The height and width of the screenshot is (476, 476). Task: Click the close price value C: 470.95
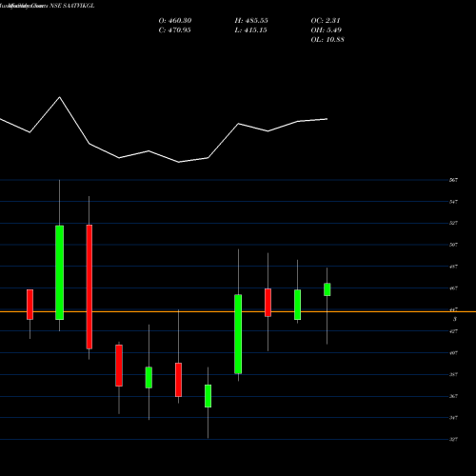(x=174, y=30)
